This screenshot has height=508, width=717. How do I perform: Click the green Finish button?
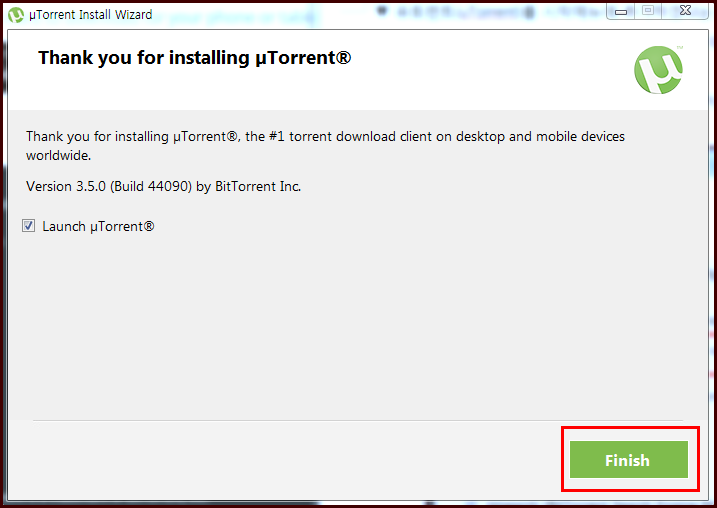(629, 460)
